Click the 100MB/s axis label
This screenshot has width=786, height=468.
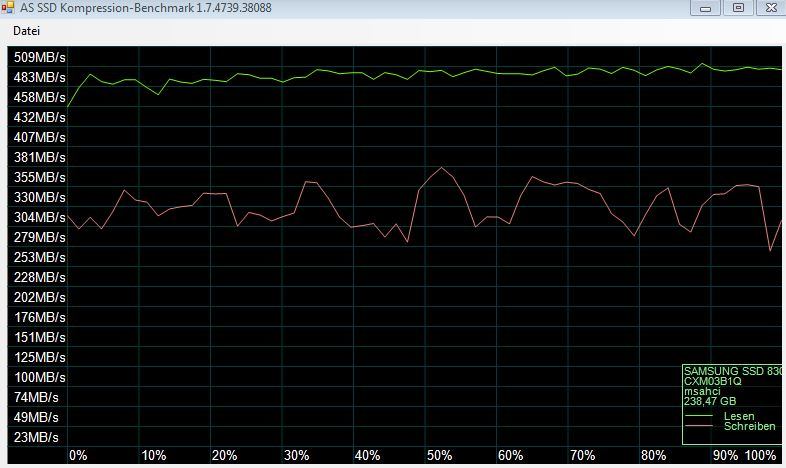(x=40, y=377)
